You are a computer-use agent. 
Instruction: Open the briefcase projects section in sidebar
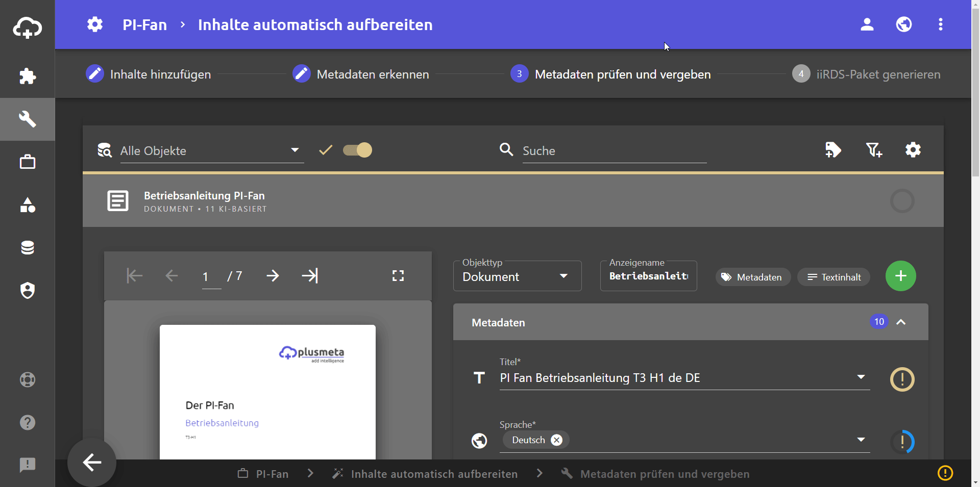[x=28, y=162]
